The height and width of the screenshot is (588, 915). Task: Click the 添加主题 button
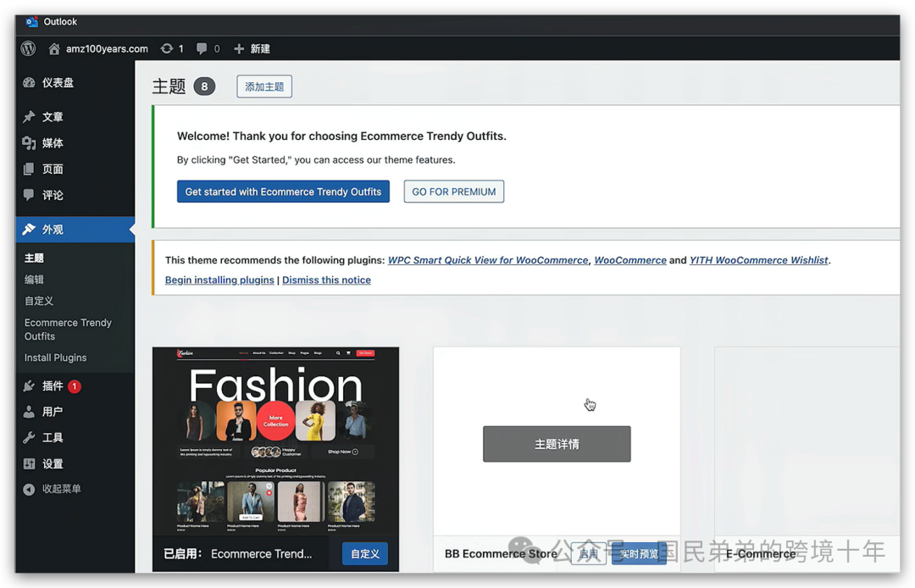pyautogui.click(x=264, y=86)
